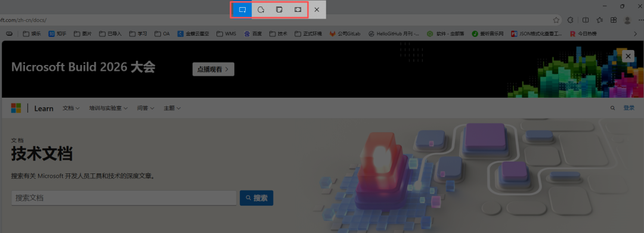Click the Microsoft logo

(16, 108)
